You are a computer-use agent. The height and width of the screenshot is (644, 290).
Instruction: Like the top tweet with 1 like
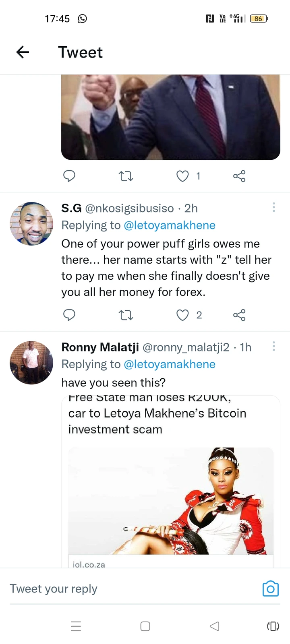(183, 176)
